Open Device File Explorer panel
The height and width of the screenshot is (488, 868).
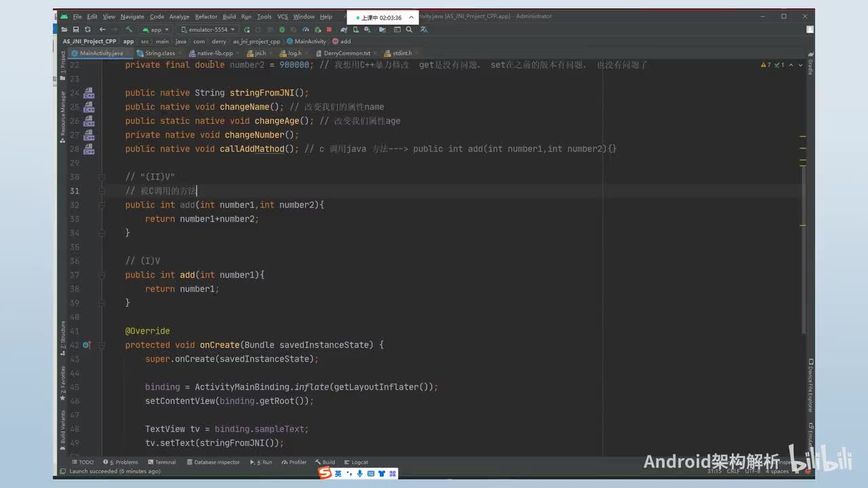[x=810, y=386]
